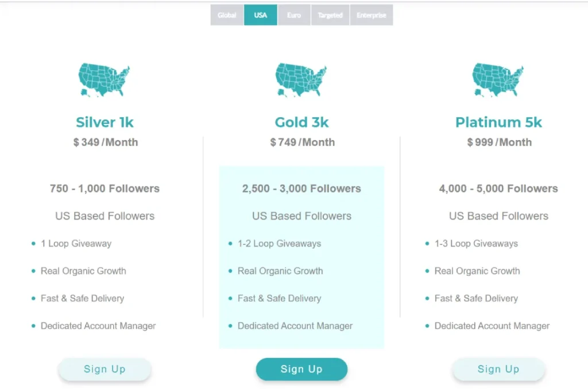Screen dimensions: 588x389
Task: Click the Platinum 5k plan heading
Action: tap(498, 122)
